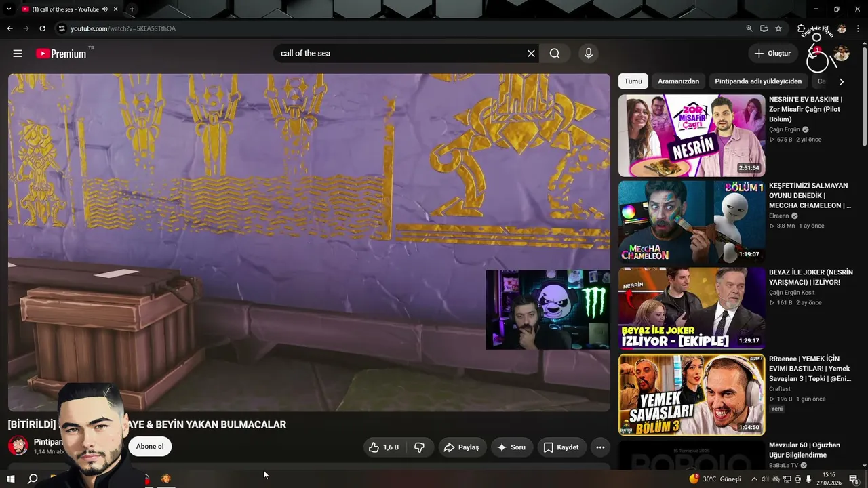This screenshot has height=488, width=868.
Task: Open the Windows notification center
Action: click(x=854, y=479)
